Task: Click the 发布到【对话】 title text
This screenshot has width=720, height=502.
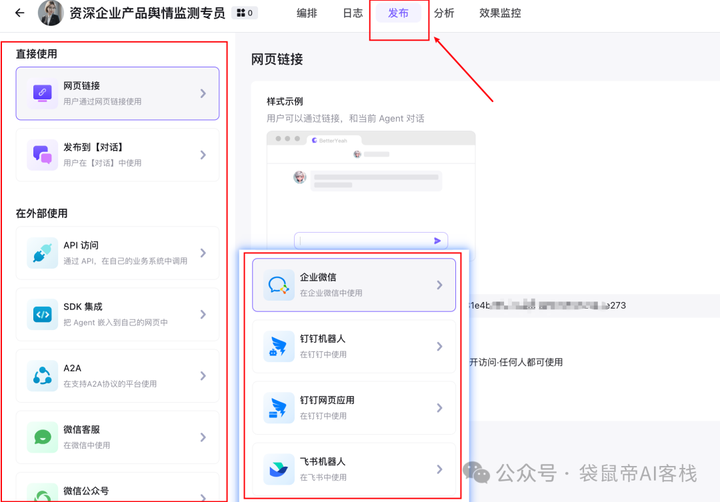Action: [x=93, y=147]
